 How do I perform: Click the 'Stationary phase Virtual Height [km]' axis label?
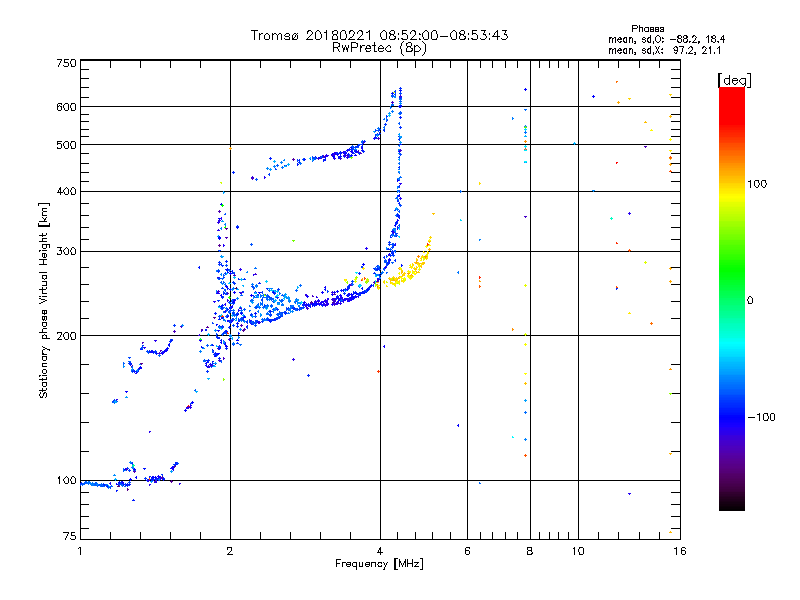coord(44,300)
